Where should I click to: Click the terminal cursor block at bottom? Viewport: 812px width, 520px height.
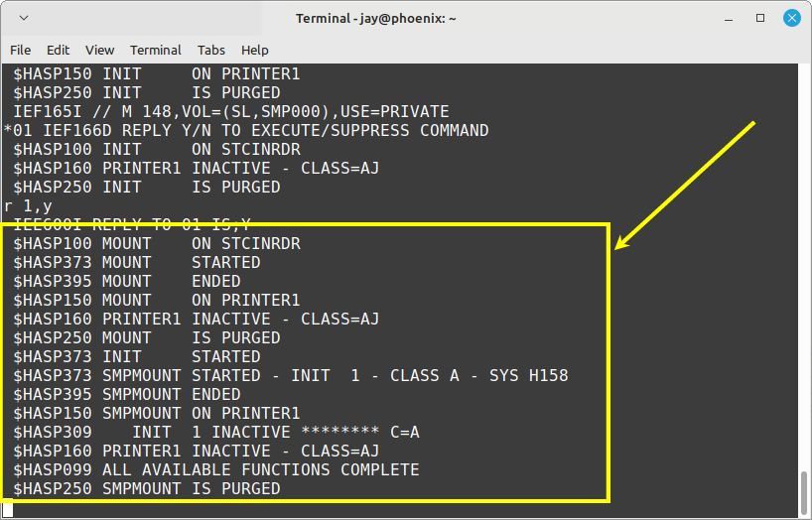point(7,508)
